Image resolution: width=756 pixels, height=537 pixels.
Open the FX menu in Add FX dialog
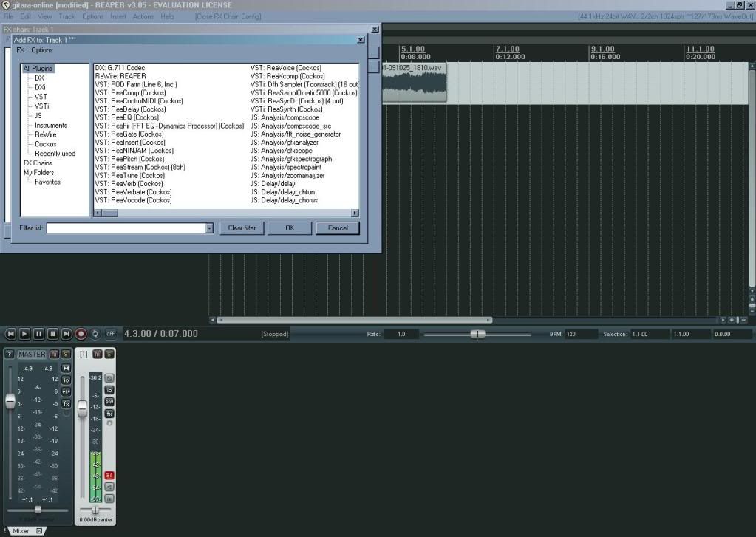click(21, 50)
